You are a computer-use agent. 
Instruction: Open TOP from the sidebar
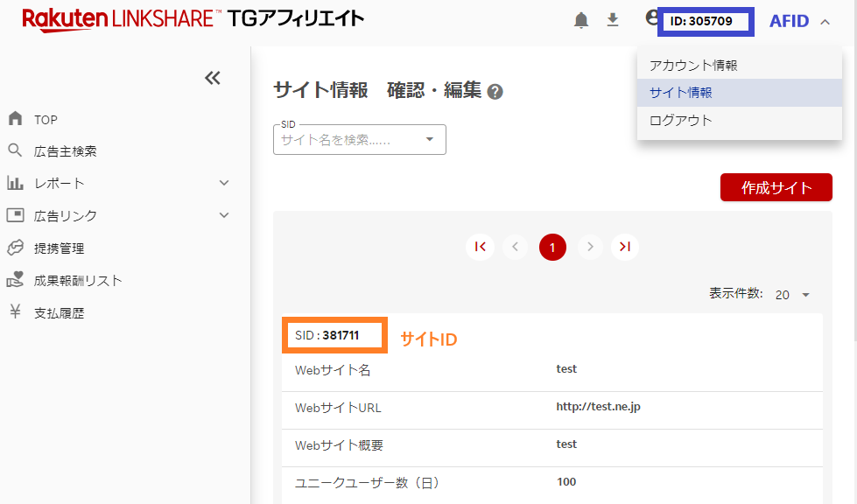[x=46, y=119]
